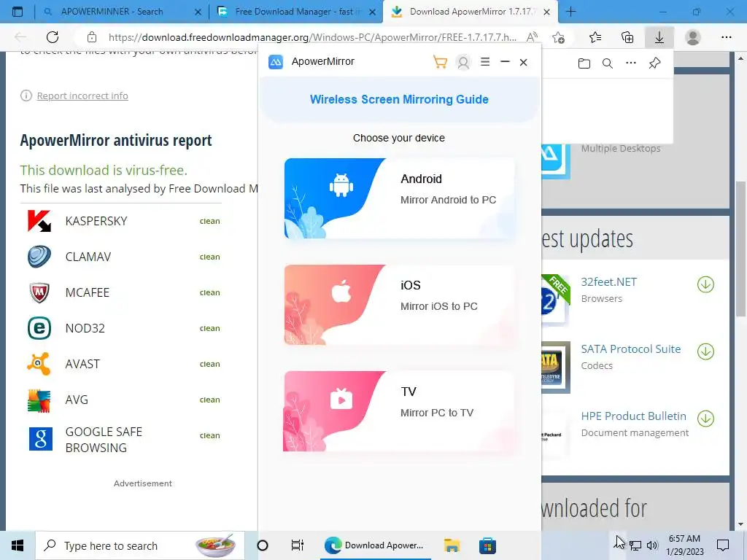Click the page vertical scrollbar thumb
This screenshot has height=560, width=747.
740,249
